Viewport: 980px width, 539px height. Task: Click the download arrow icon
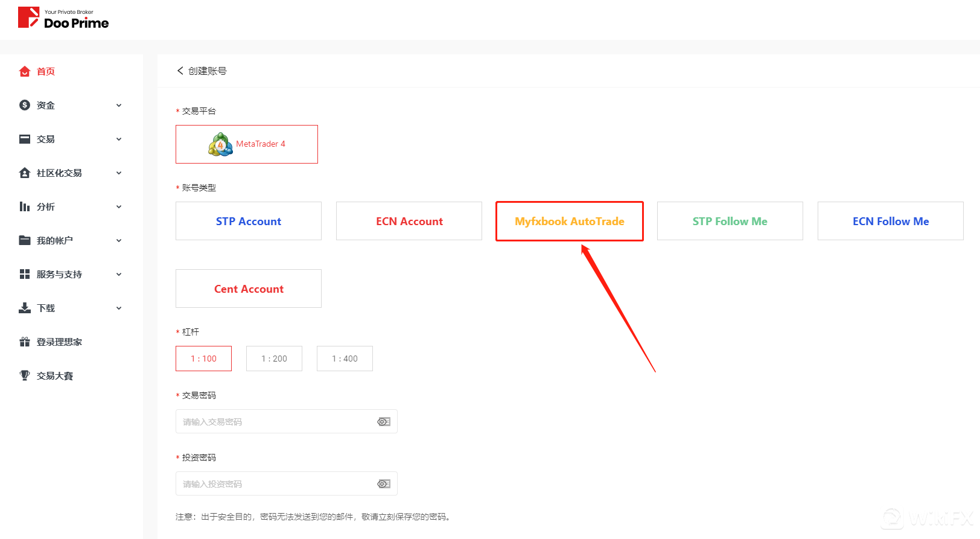pyautogui.click(x=25, y=308)
